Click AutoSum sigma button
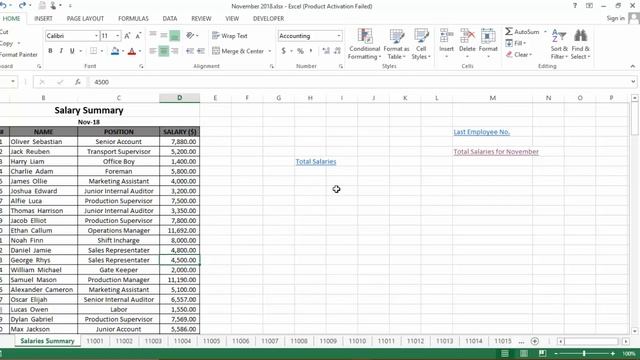Screen dimensions: 640x360 click(522, 31)
